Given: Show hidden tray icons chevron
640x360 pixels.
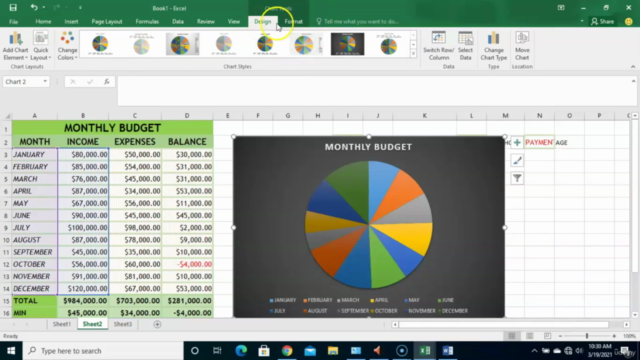Looking at the screenshot, I should click(x=534, y=351).
